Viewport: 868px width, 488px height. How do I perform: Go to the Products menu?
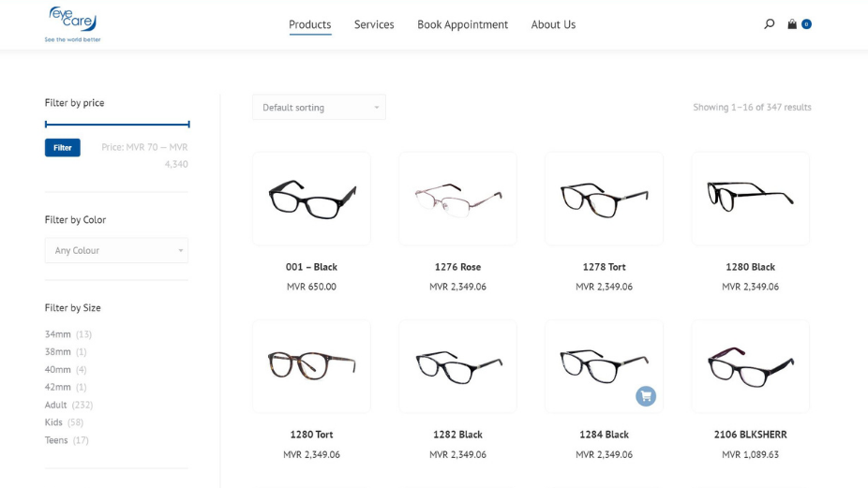pos(309,25)
